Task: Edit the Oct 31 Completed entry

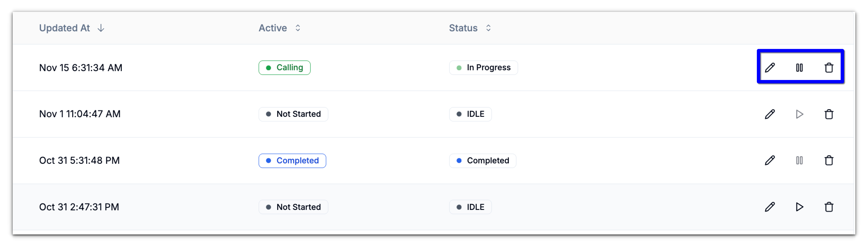Action: coord(770,161)
